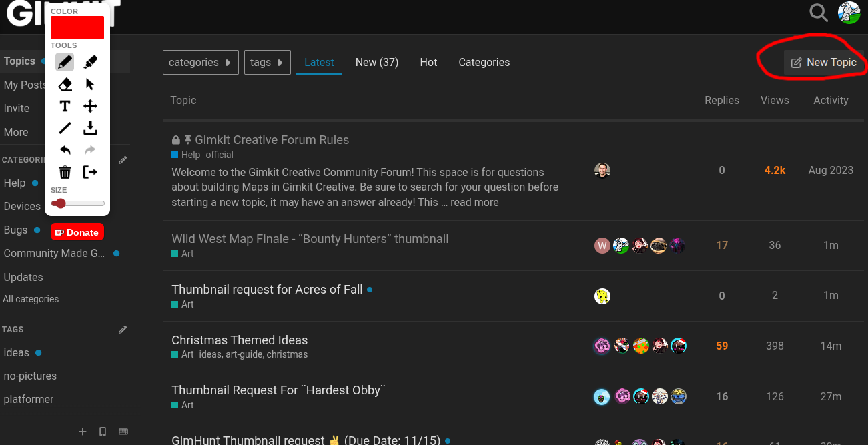
Task: Expand the categories filter dropdown
Action: (200, 62)
